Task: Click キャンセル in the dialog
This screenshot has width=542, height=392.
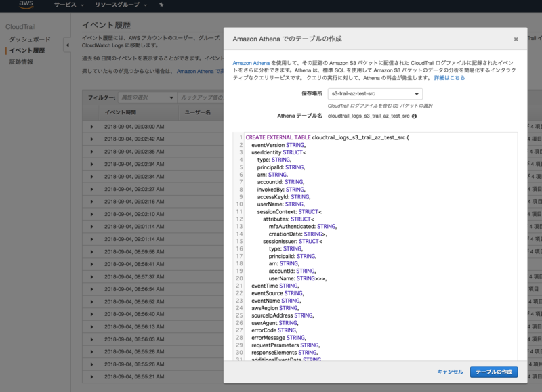Action: (450, 372)
